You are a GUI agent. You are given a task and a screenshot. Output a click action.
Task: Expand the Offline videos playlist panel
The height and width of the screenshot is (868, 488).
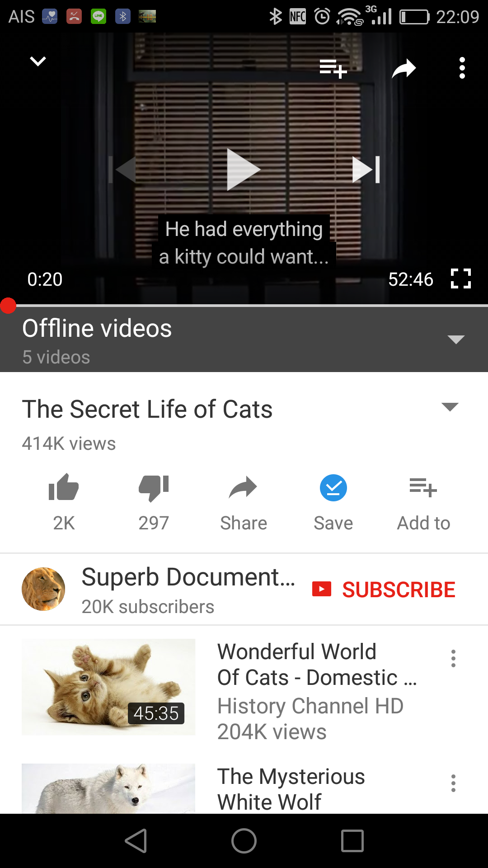coord(456,340)
